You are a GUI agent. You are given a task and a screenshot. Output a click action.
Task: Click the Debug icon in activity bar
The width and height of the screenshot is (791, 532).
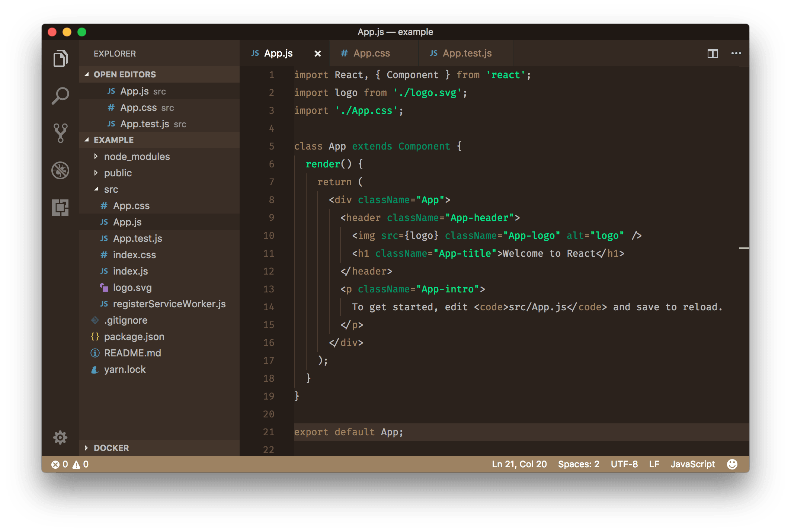tap(61, 170)
